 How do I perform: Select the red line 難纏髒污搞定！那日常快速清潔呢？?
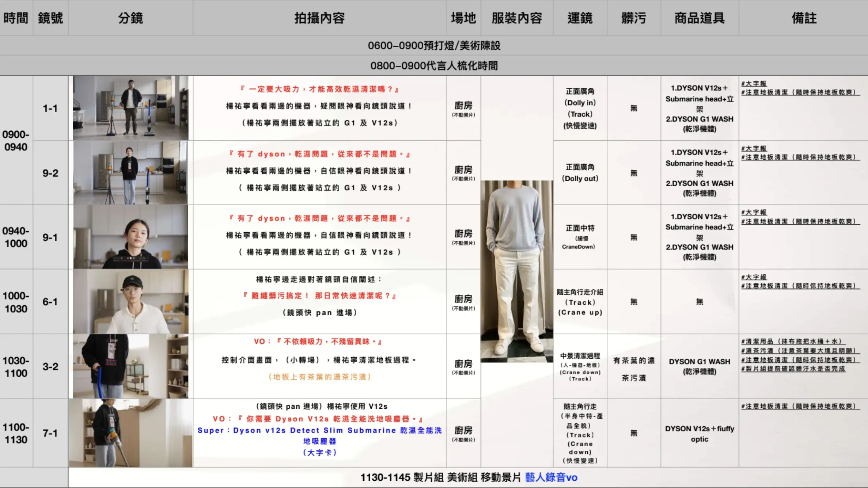coord(319,296)
